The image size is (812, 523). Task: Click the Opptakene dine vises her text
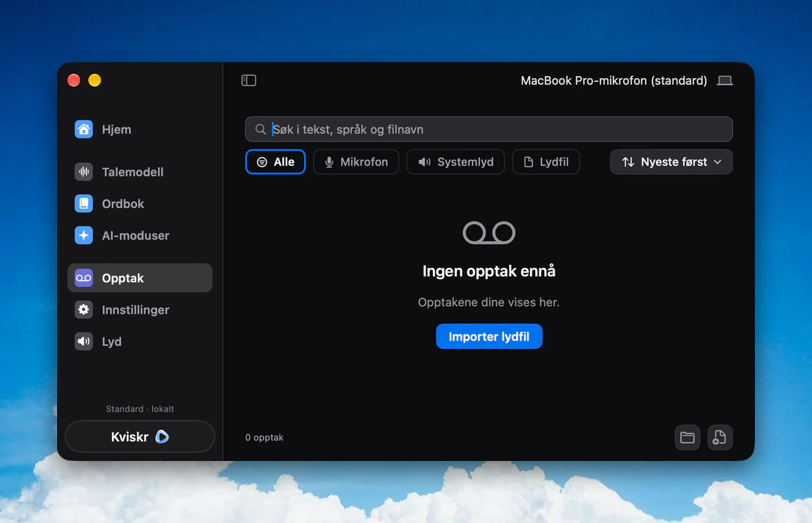[x=489, y=302]
